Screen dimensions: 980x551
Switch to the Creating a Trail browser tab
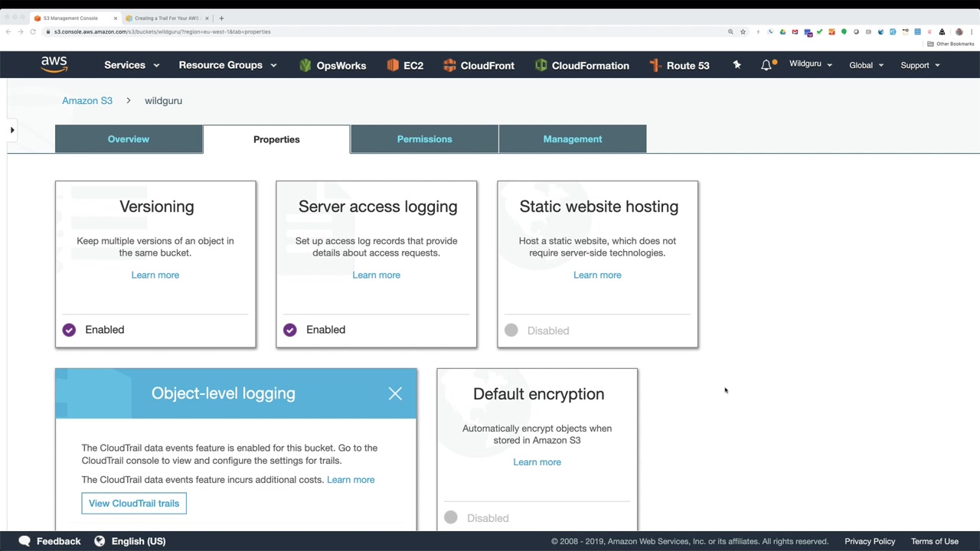[166, 18]
